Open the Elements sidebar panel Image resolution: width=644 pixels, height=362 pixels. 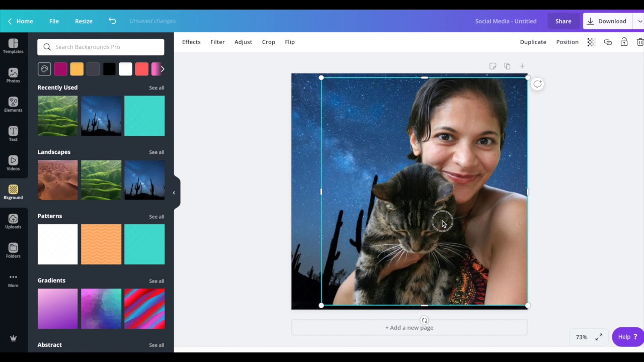coord(13,105)
